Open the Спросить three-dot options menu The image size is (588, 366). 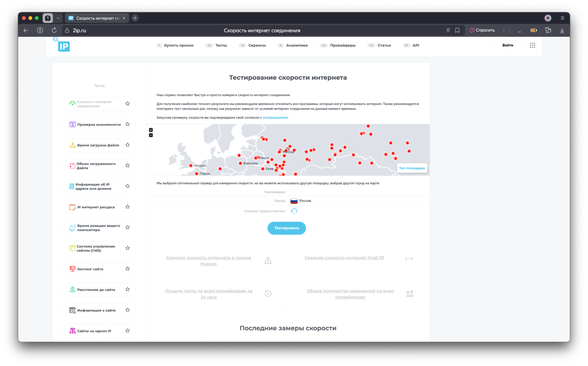tap(504, 30)
